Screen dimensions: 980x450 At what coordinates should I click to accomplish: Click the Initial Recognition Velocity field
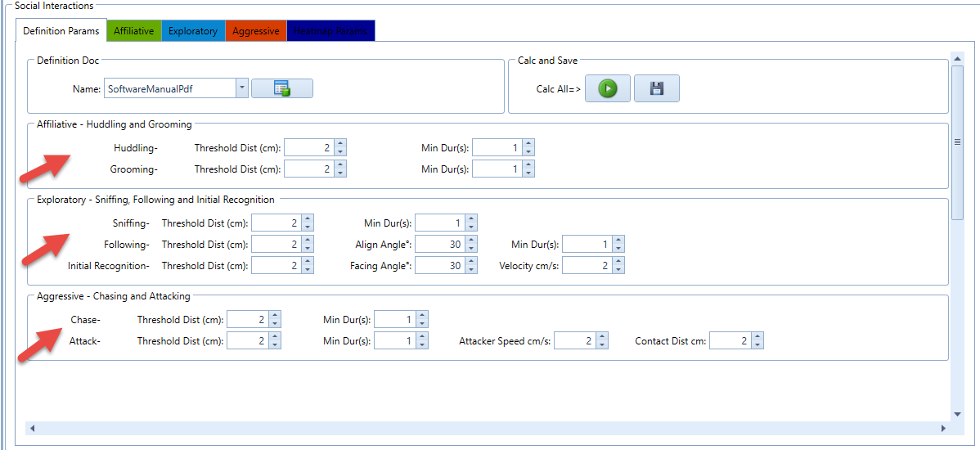pos(587,265)
